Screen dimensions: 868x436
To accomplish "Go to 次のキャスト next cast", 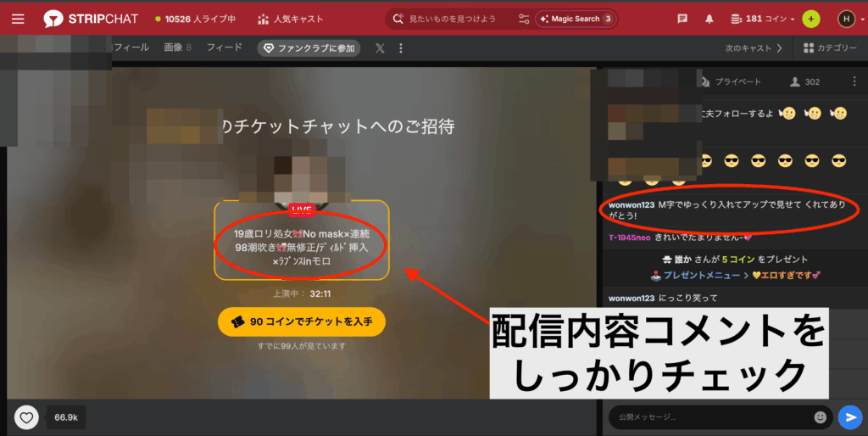I will (754, 48).
